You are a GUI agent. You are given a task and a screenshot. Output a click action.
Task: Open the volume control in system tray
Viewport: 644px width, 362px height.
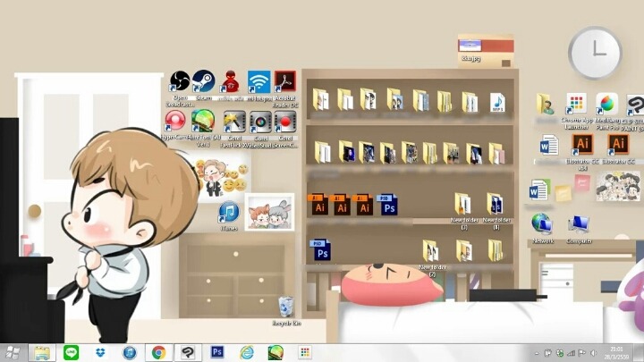(x=594, y=353)
